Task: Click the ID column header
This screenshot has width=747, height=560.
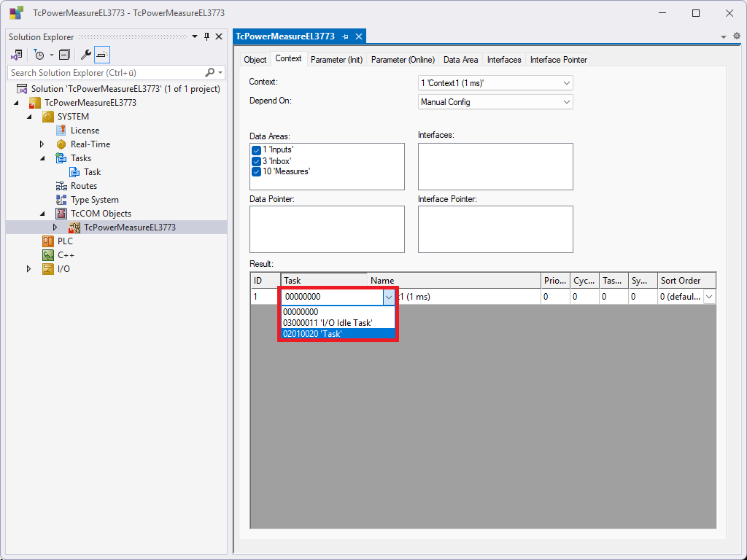Action: point(266,281)
